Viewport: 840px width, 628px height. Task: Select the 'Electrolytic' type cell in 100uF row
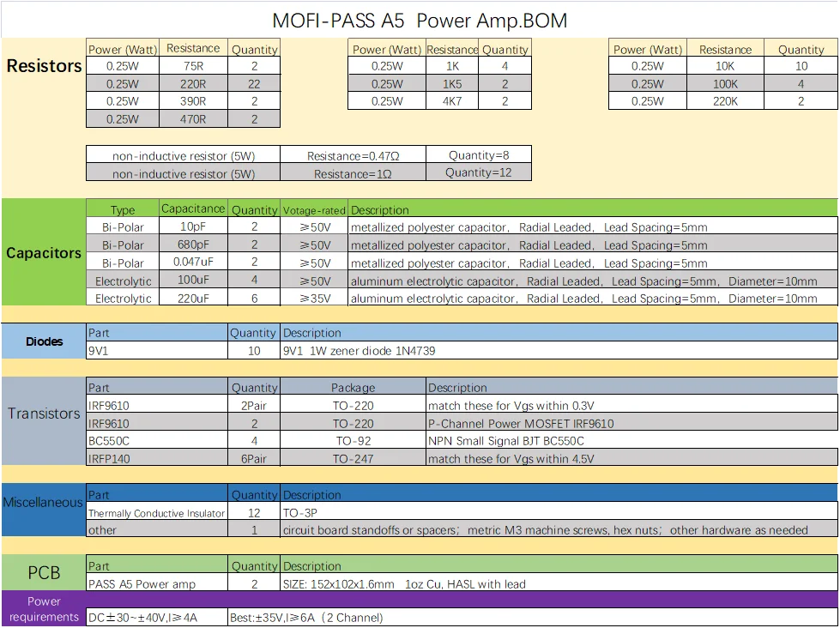123,281
